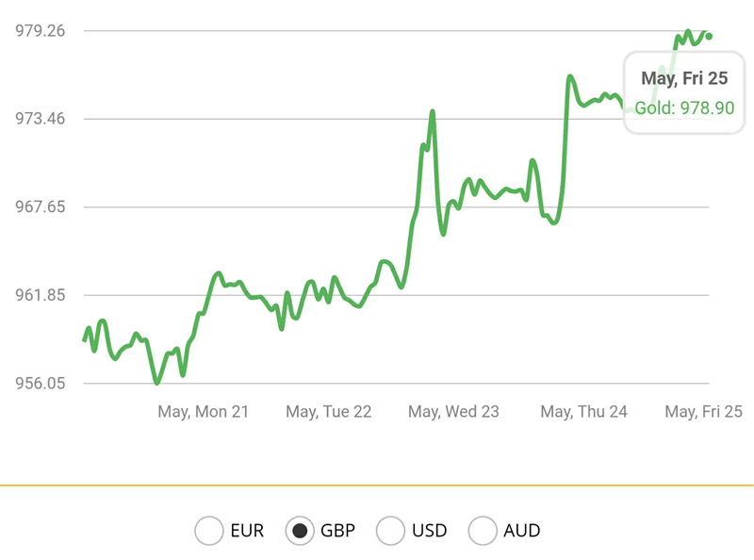The image size is (754, 560).
Task: Click the 979.26 price axis label
Action: point(40,31)
